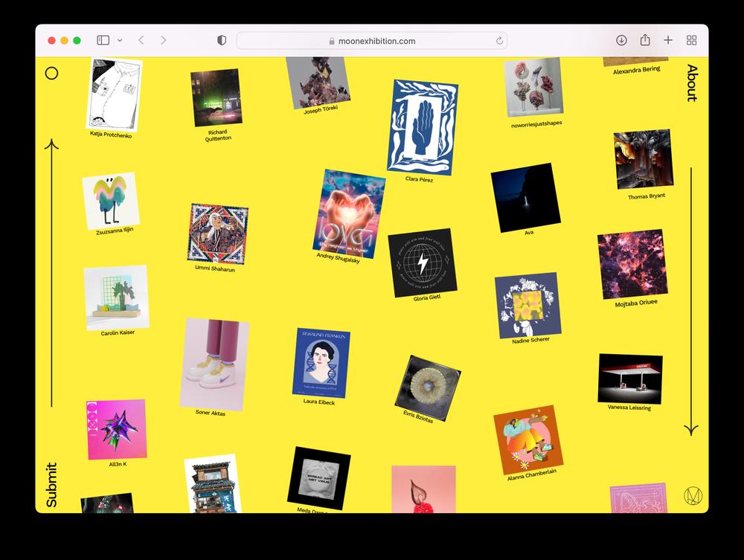Screen dimensions: 744x560
Task: Click the Clara Pérez name label
Action: (x=419, y=179)
